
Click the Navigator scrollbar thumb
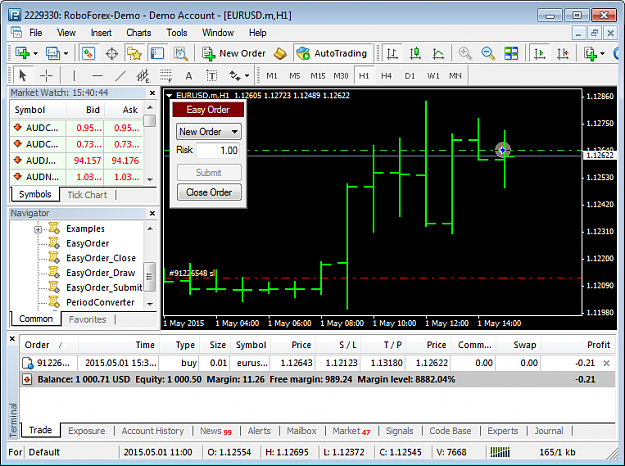click(x=149, y=277)
